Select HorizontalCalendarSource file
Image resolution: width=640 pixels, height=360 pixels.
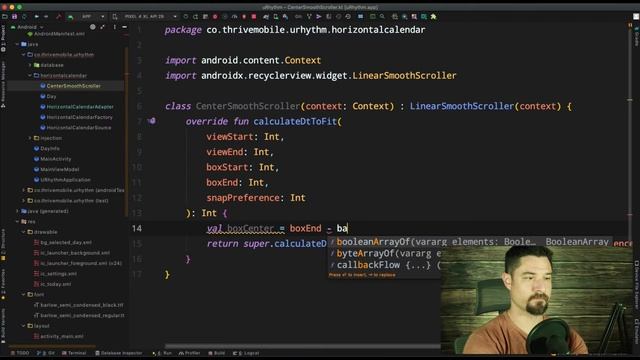(76, 128)
